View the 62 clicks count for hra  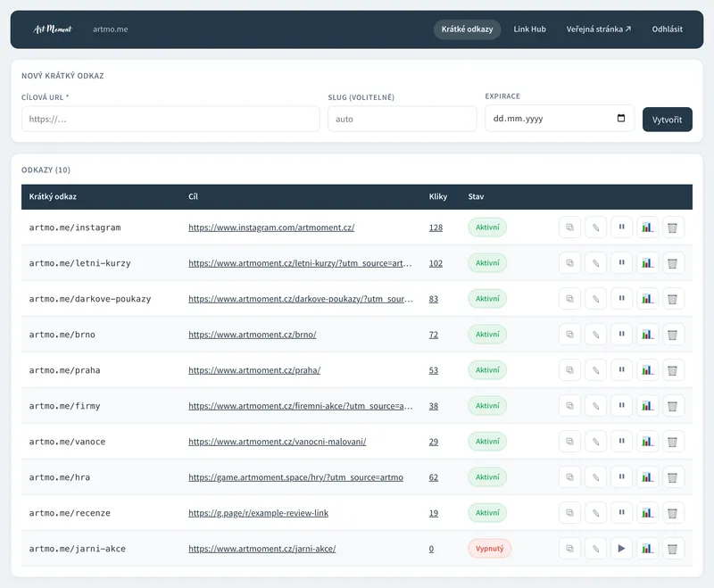tap(434, 477)
